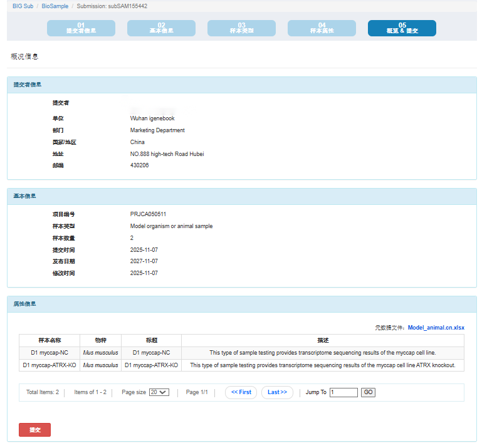Screen dimensions: 482x448
Task: Open step 03 样本类型
Action: [x=241, y=28]
